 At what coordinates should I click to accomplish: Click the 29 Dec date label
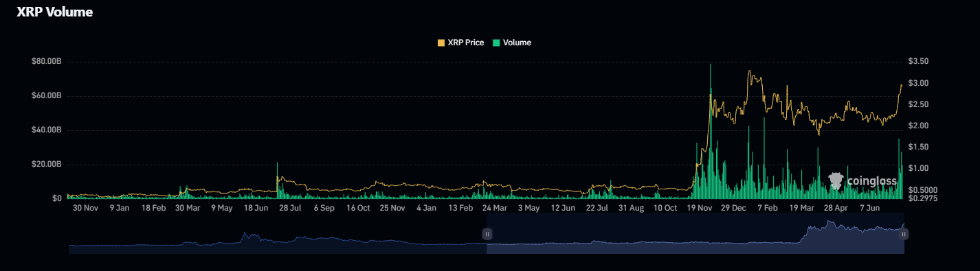point(734,208)
